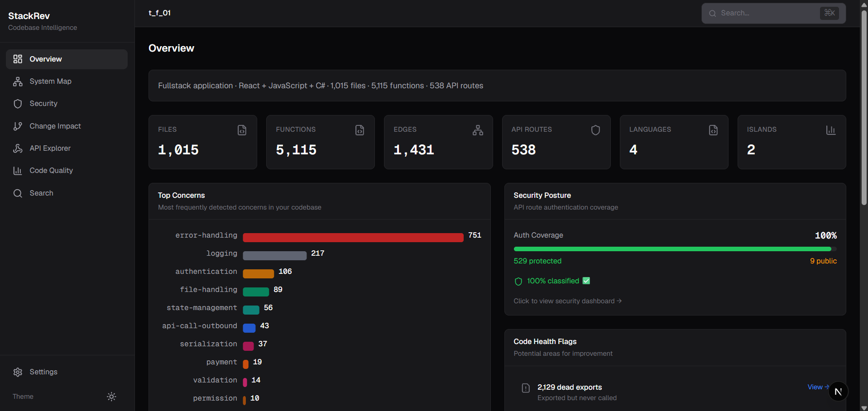Image resolution: width=868 pixels, height=411 pixels.
Task: Click the file icon on Files card
Action: tap(242, 130)
